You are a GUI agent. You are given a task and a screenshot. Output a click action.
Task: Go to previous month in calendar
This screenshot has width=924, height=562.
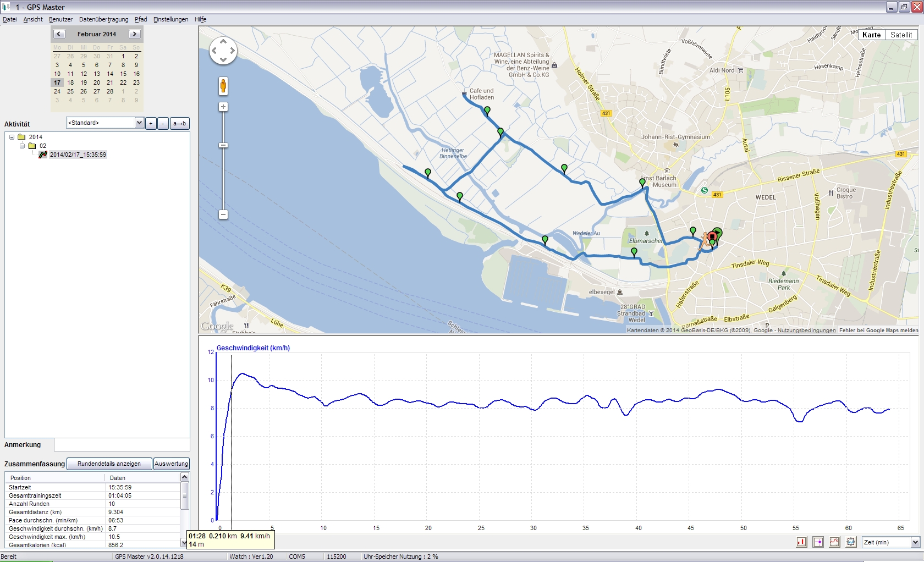point(59,34)
